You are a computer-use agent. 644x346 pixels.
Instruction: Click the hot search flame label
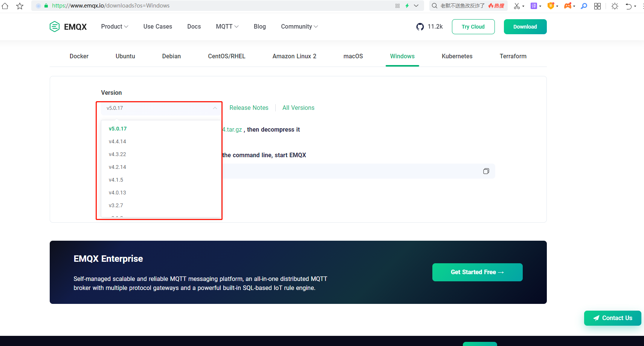(496, 6)
